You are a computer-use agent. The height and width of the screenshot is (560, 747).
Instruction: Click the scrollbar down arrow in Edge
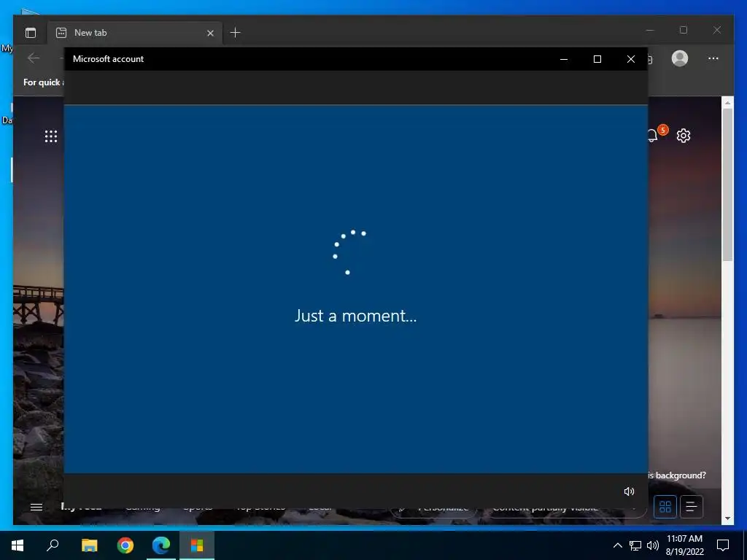coord(727,518)
